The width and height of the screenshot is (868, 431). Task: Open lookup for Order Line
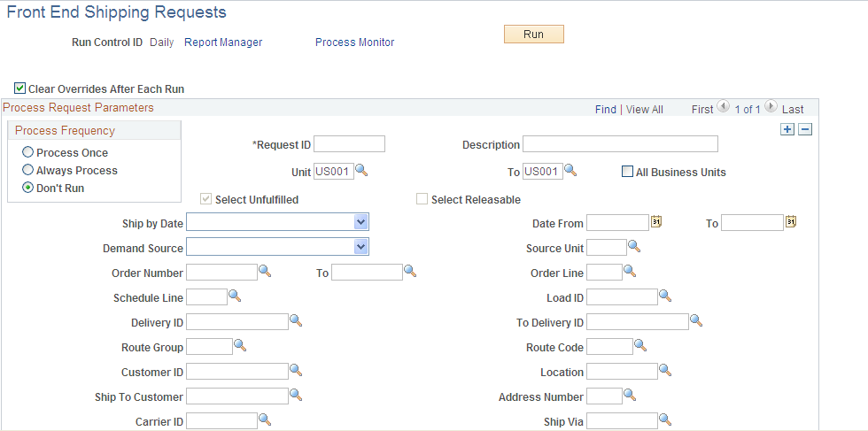click(630, 271)
